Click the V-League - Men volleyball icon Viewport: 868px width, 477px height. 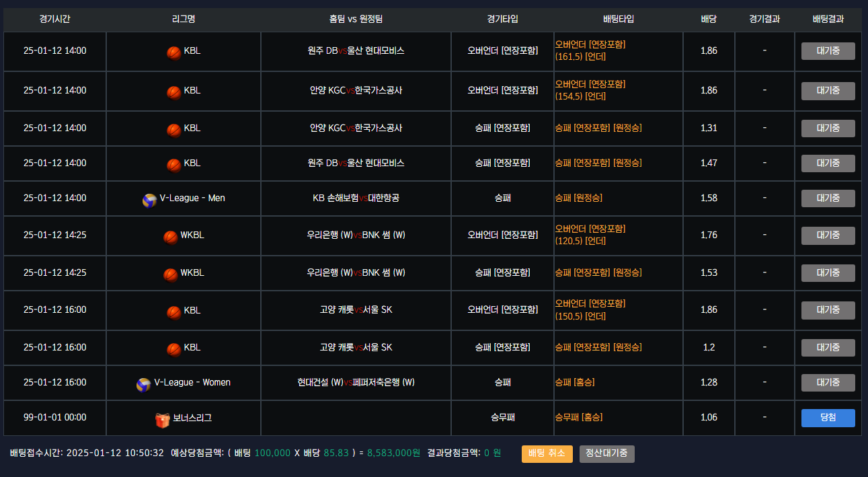(149, 200)
